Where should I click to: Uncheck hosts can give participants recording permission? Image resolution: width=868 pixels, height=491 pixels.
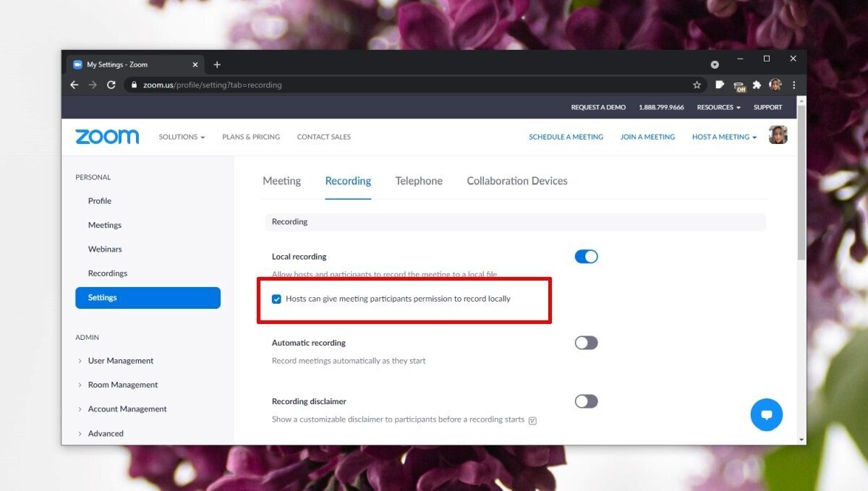click(x=276, y=299)
